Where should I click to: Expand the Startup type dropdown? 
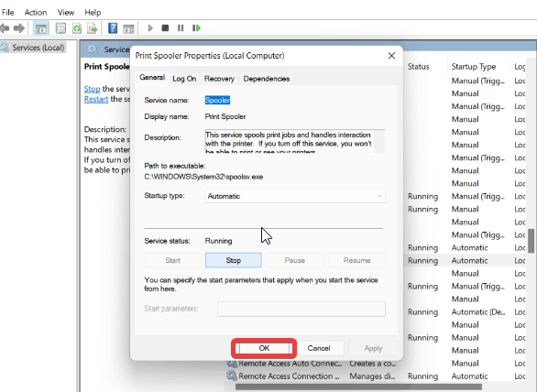(295, 196)
